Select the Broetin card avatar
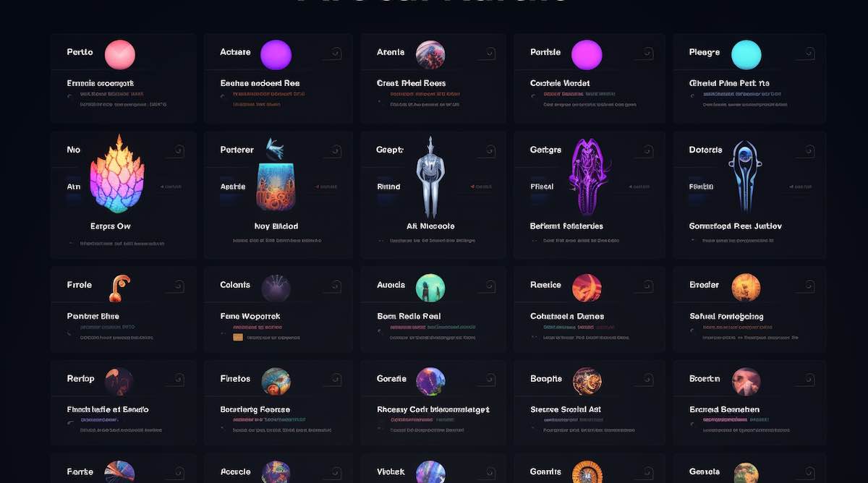Viewport: 868px width, 483px height. 746,382
